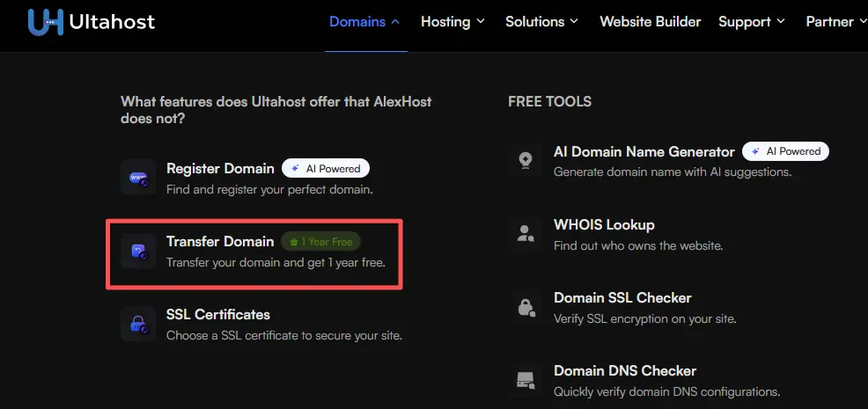Screen dimensions: 868x409
Task: Click the Ultahost brand name text
Action: click(x=112, y=22)
